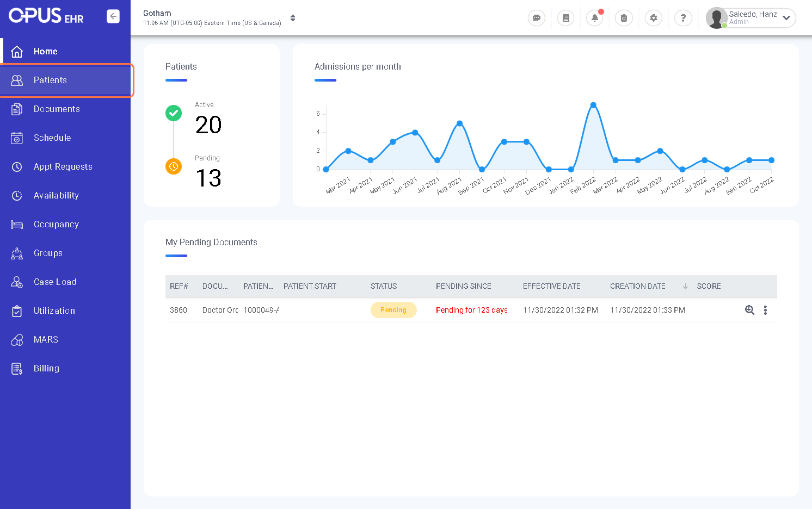Click the Active patients count 20
The width and height of the screenshot is (812, 509).
(208, 125)
